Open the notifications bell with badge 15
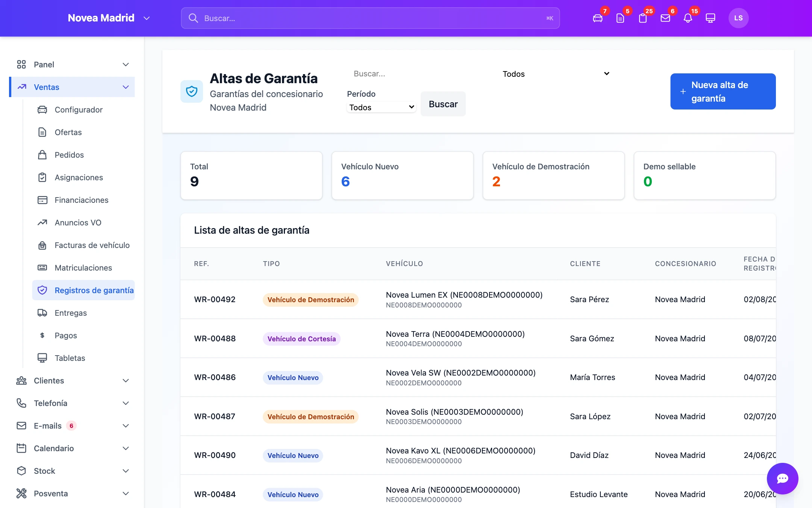 688,18
